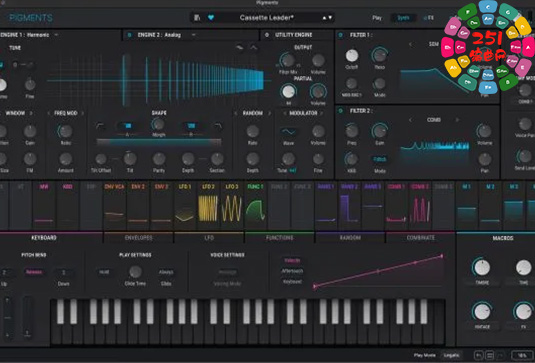Open the LFO tab

[209, 237]
